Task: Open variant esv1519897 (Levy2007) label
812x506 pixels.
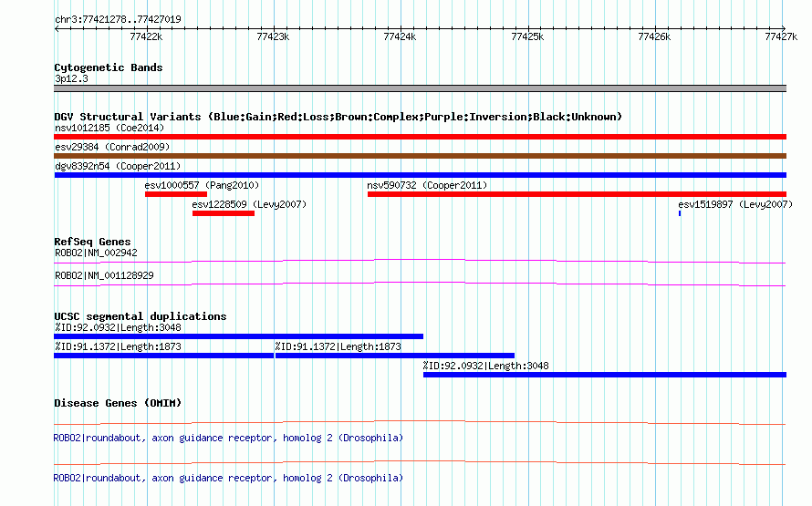Action: [735, 204]
